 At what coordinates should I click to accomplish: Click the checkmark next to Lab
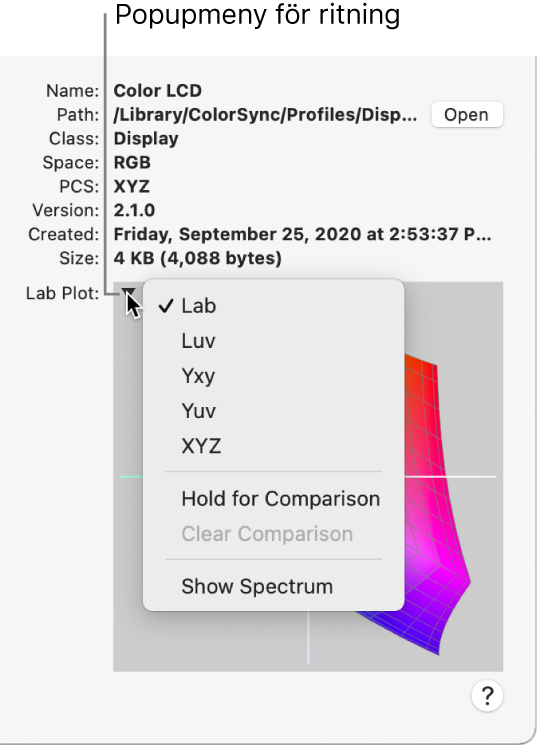(166, 306)
